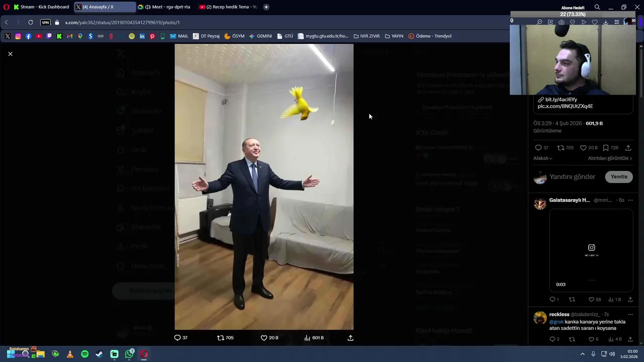Open the ÖSYM bookmark
644x362 pixels.
point(234,36)
